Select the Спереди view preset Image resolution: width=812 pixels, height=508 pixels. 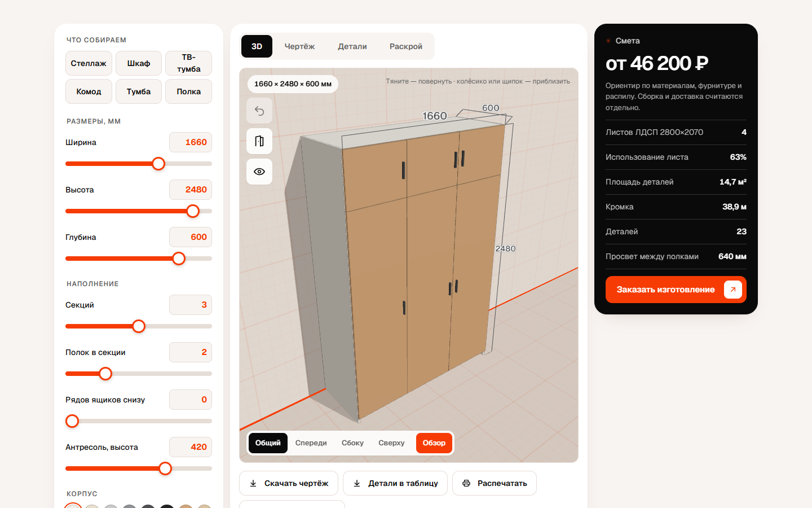pyautogui.click(x=311, y=443)
